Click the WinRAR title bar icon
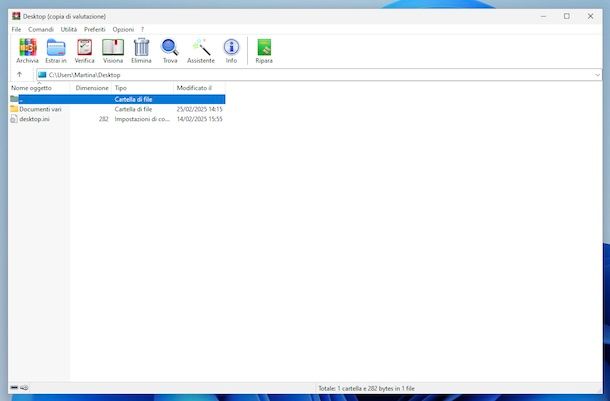The image size is (610, 401). [x=16, y=16]
